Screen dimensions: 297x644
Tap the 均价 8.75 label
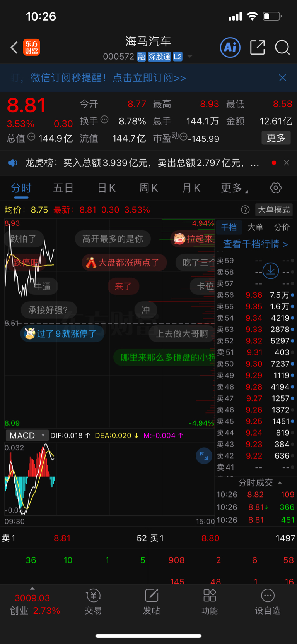click(x=26, y=210)
